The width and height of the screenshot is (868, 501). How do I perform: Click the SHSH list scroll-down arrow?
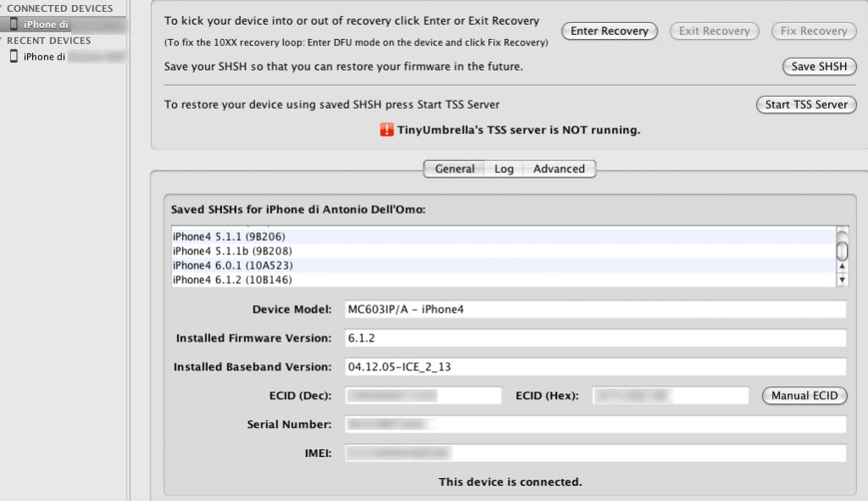842,280
